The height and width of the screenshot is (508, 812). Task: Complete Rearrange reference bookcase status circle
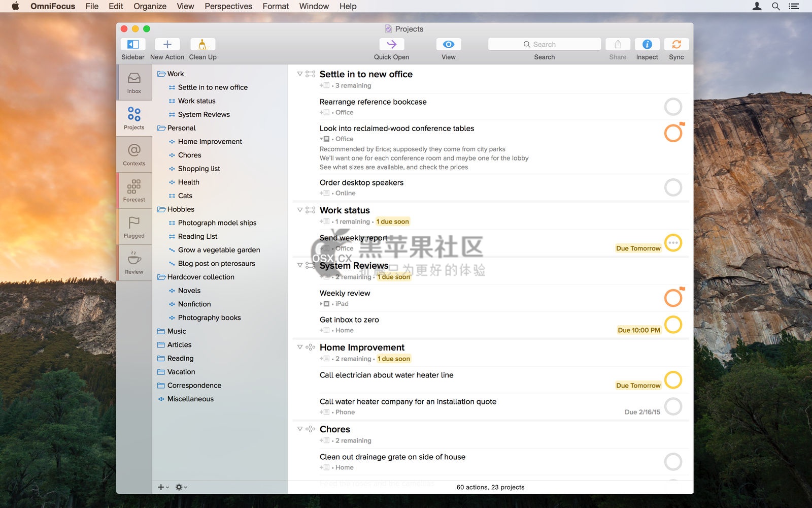click(x=673, y=107)
